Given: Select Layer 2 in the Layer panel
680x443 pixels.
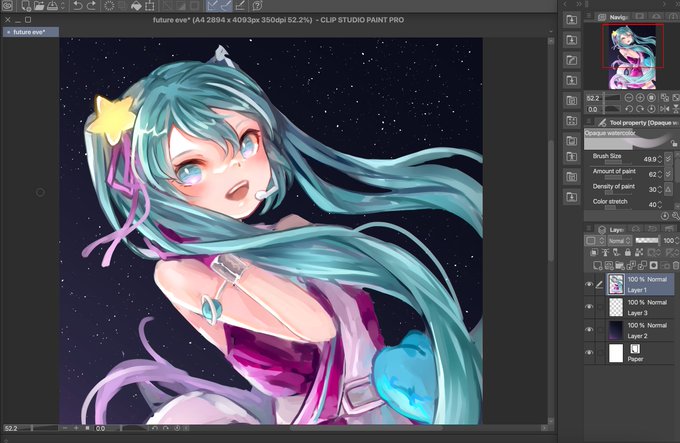Looking at the screenshot, I should 640,330.
